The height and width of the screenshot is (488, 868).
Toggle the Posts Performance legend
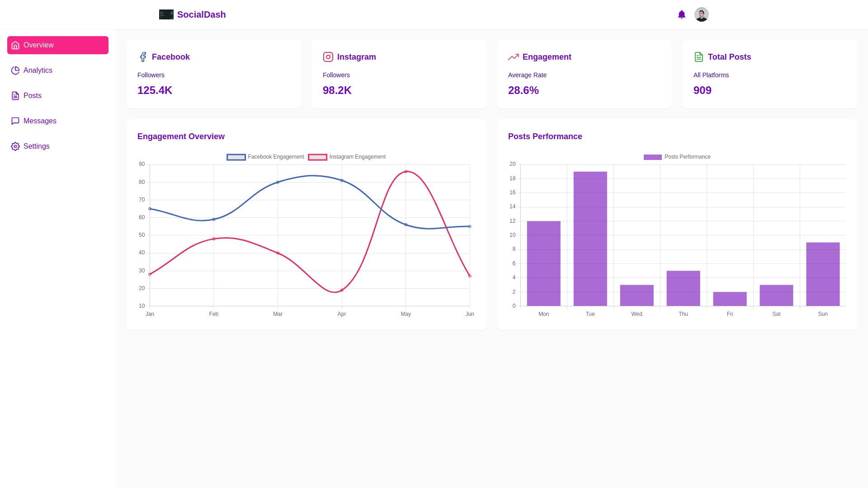pyautogui.click(x=677, y=157)
